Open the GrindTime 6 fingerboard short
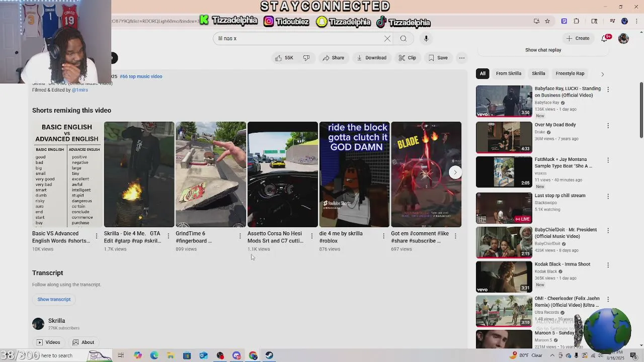Viewport: 644px width, 362px height. 211,174
